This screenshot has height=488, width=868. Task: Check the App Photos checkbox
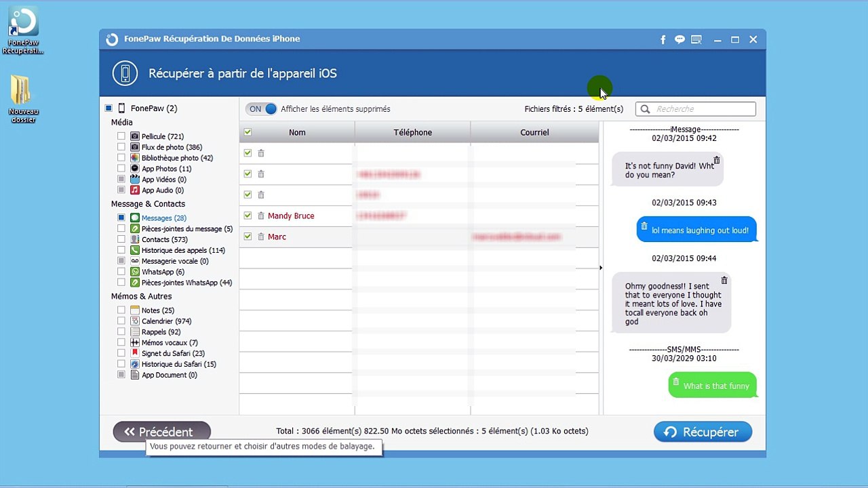coord(121,169)
